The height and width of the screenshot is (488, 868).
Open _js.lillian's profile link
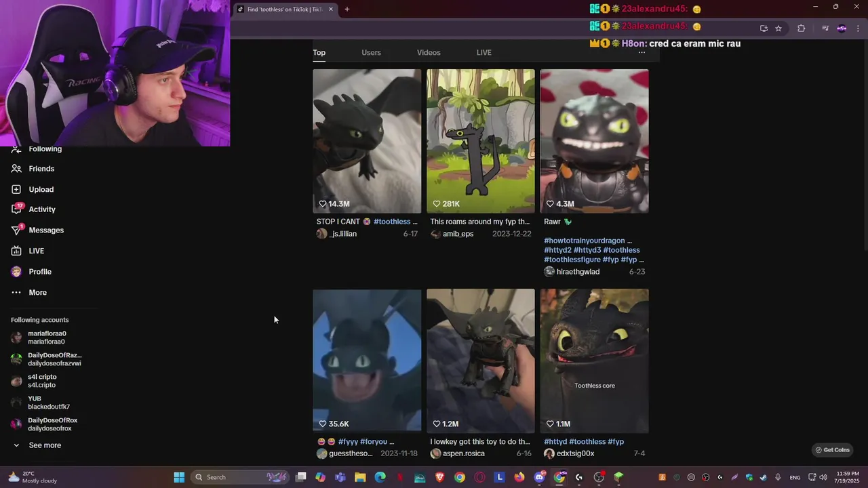343,234
